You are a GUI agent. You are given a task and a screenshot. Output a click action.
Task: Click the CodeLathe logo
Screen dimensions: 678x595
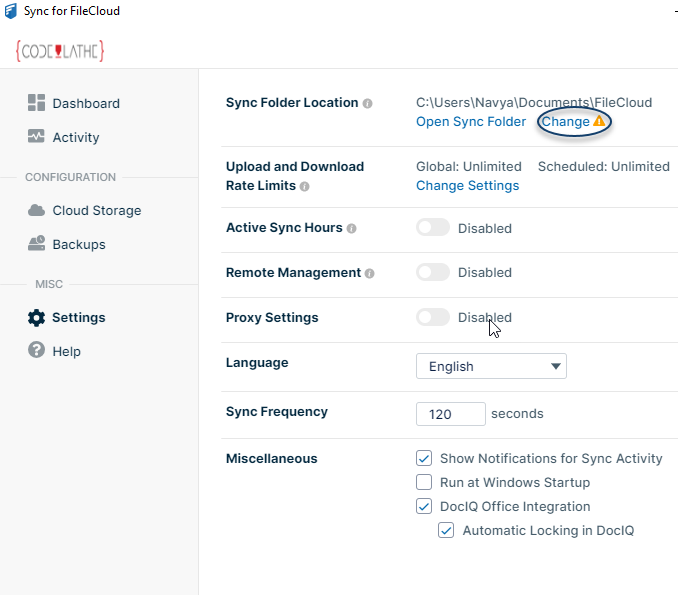click(60, 51)
